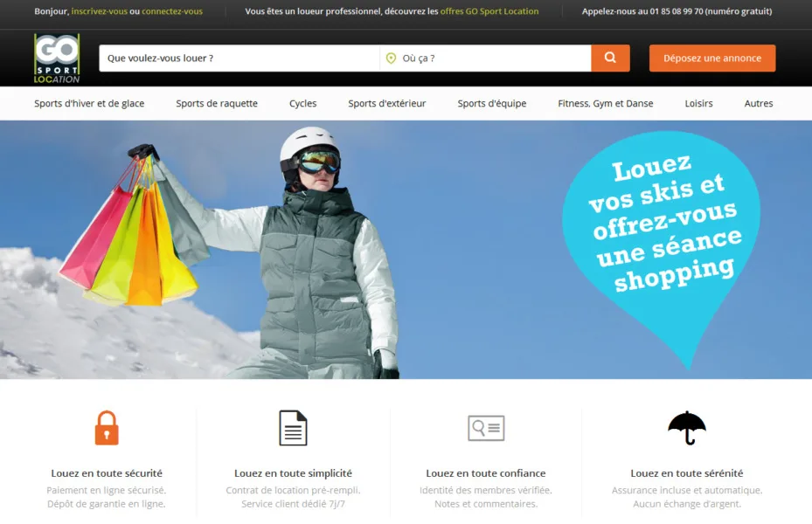
Task: Click 'Assurance incluse et automatique.' text
Action: 687,491
